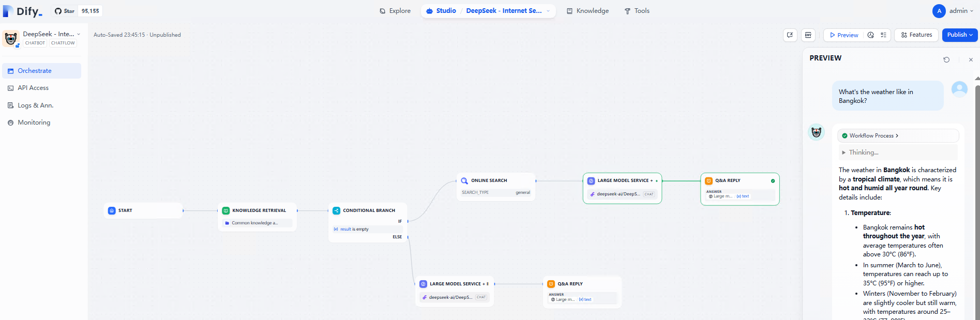Click the Knowledge Retrieval node icon
This screenshot has width=980, height=320.
point(226,210)
